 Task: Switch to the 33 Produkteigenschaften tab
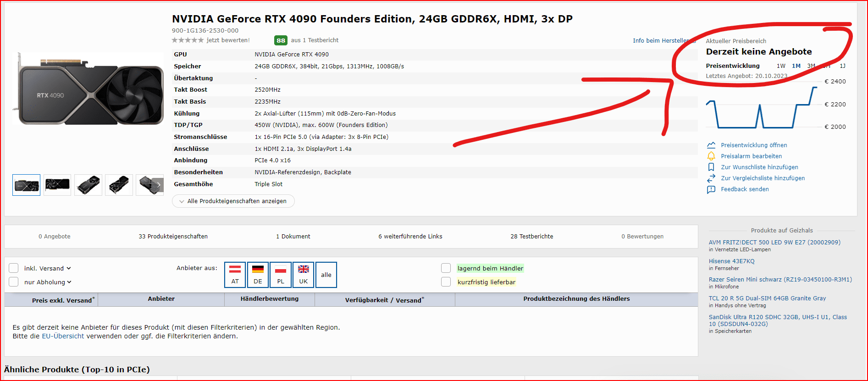click(x=173, y=237)
